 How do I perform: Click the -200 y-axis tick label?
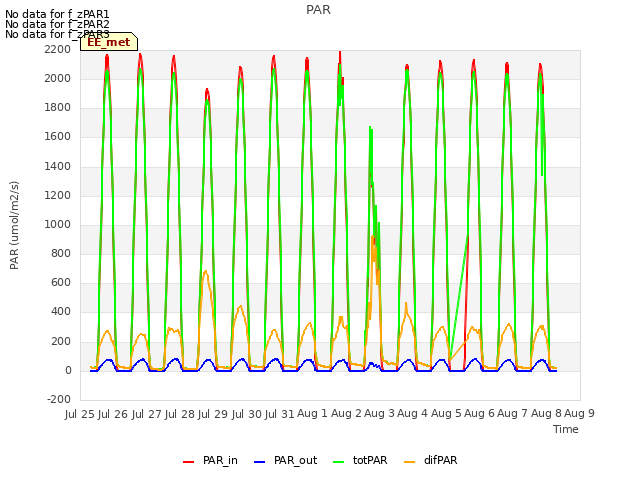pyautogui.click(x=59, y=400)
